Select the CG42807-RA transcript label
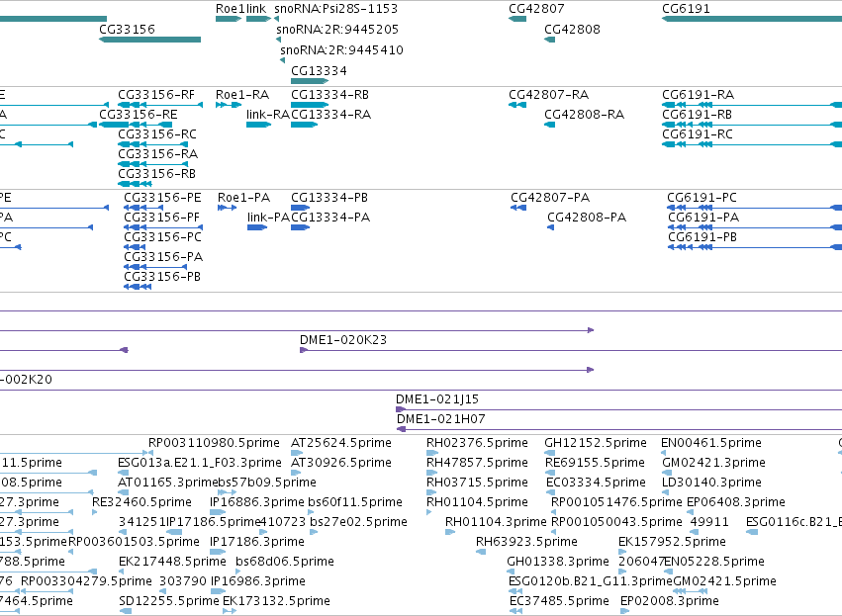 549,95
